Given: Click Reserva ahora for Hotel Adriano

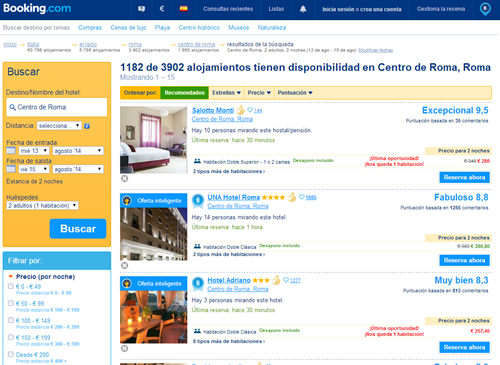Looking at the screenshot, I should click(x=464, y=347).
